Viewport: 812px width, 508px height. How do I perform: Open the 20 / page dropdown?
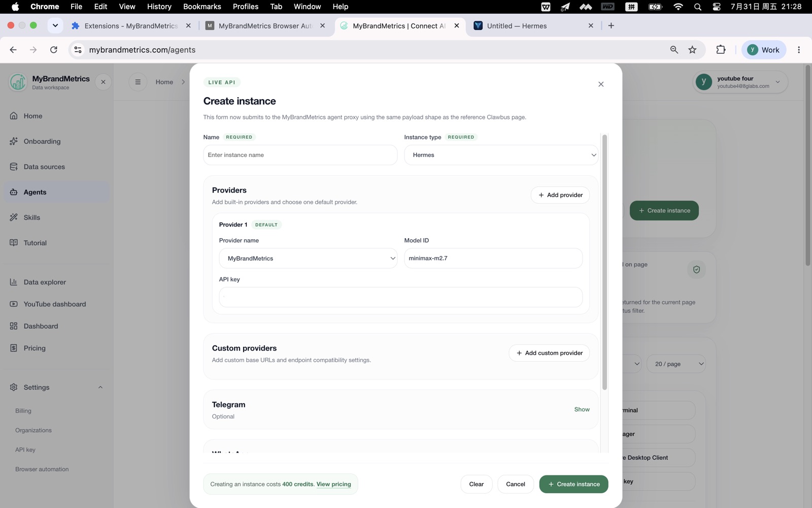point(676,364)
